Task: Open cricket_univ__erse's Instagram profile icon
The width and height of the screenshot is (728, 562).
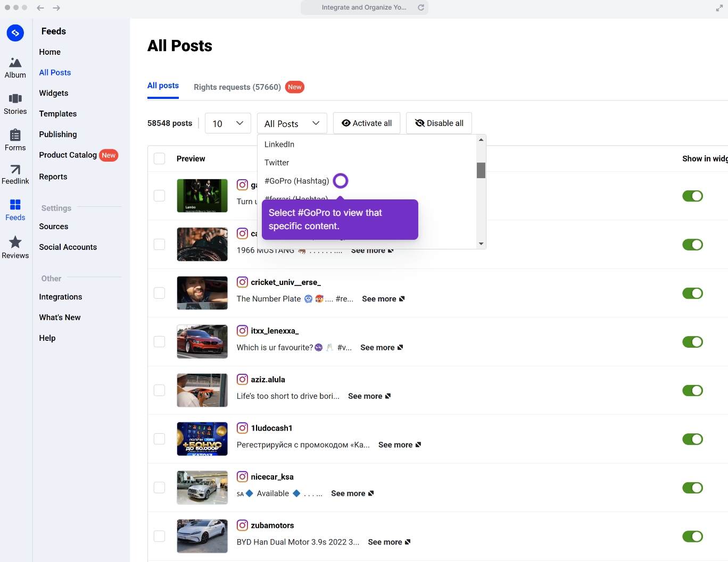Action: 242,282
